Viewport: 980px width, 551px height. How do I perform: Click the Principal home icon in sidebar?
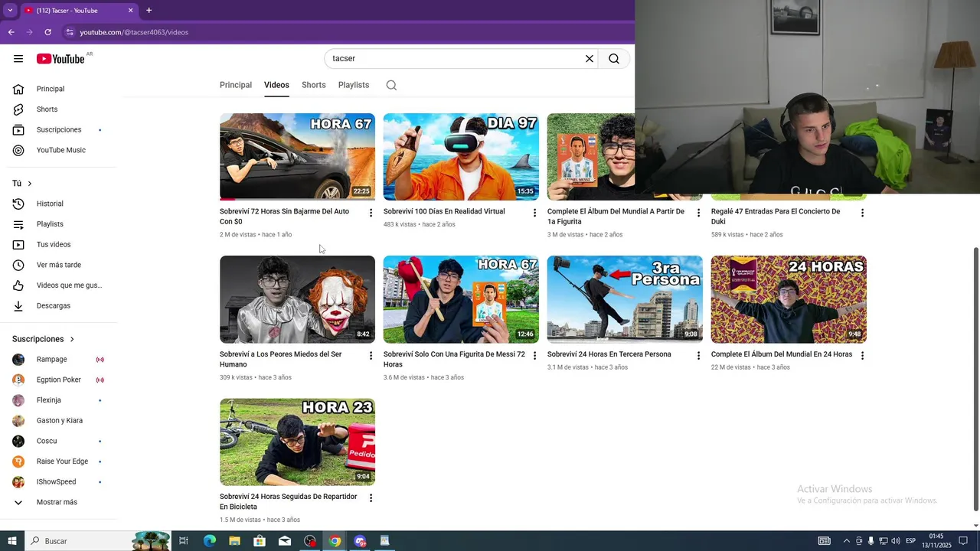18,89
